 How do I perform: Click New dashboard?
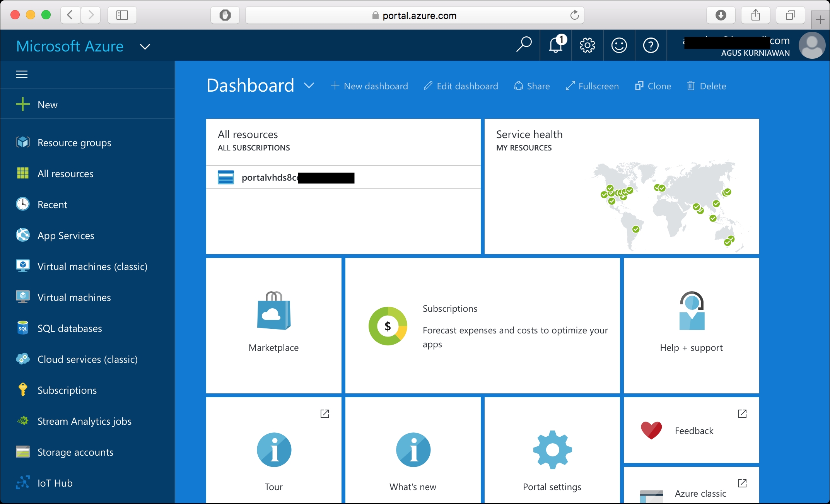(369, 86)
